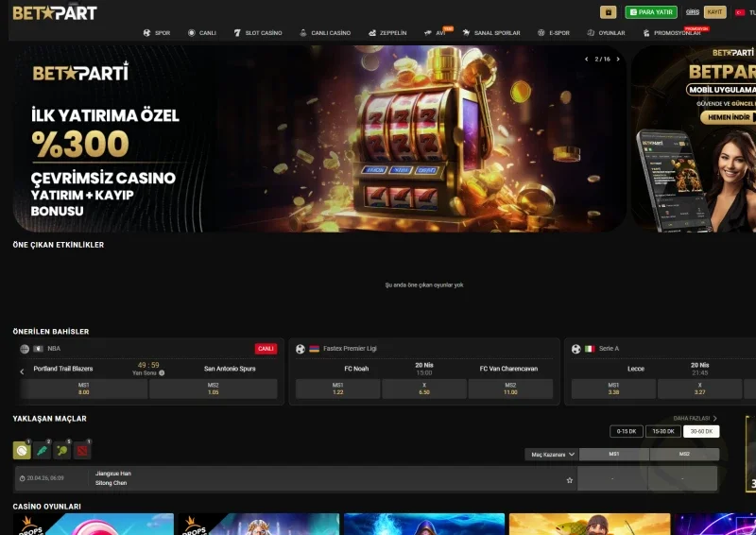Viewport: 756px width, 535px height.
Task: Click the Fastex Premier Ligi league name
Action: (350, 348)
